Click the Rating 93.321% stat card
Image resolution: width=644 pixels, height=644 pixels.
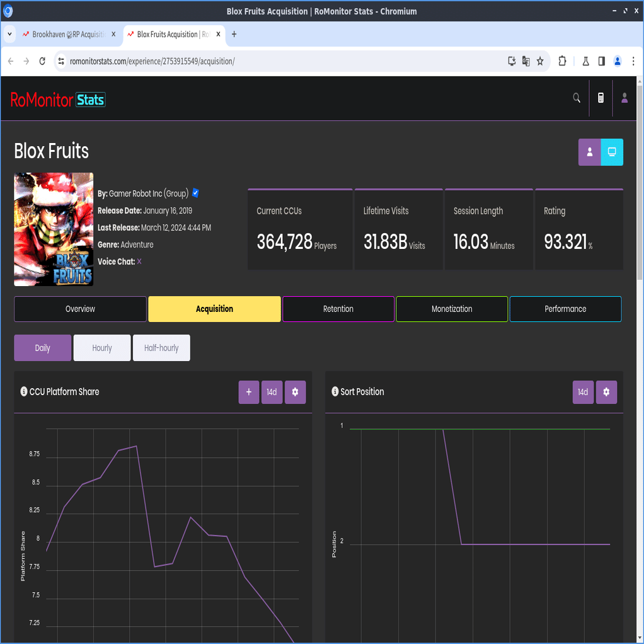(x=579, y=229)
